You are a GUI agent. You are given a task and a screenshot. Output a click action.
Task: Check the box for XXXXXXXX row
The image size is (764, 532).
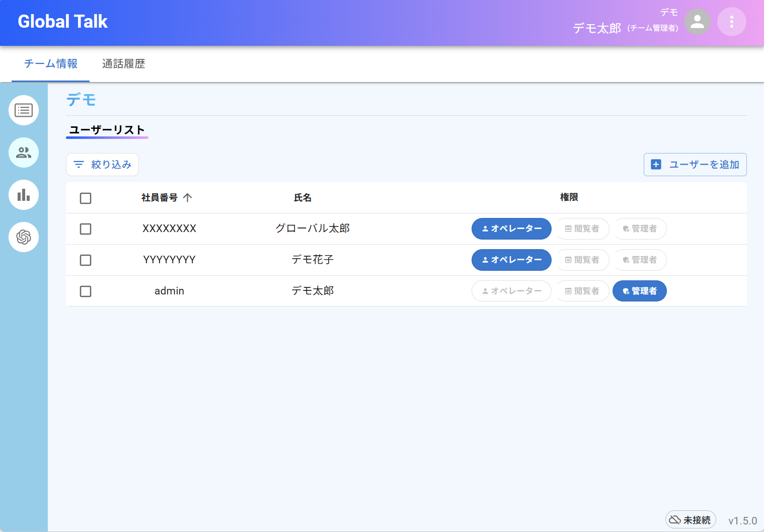coord(86,229)
